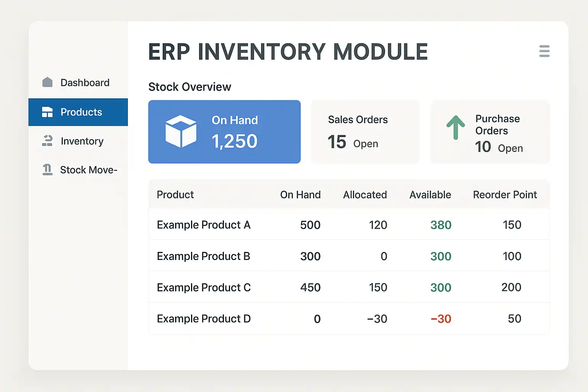Click the Stock Overview heading
The image size is (588, 392).
pyautogui.click(x=190, y=87)
